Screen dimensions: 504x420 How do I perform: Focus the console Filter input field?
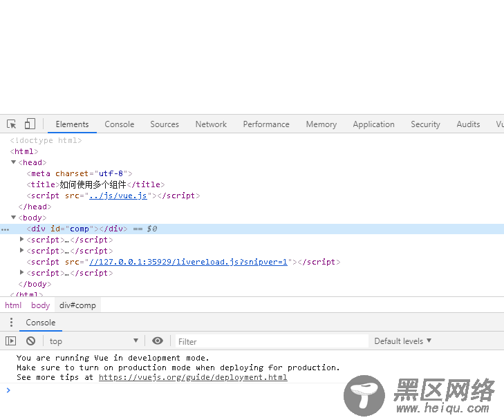(272, 341)
